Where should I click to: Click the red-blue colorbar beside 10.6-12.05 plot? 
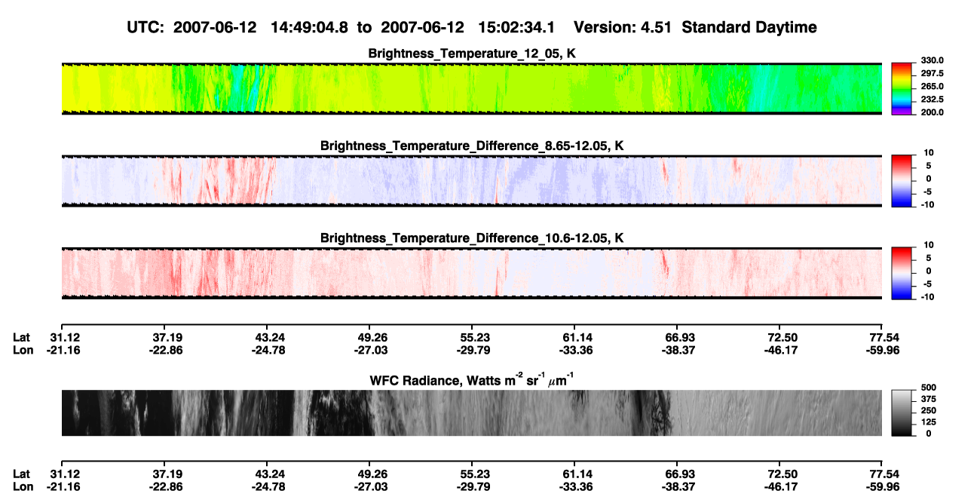point(901,273)
